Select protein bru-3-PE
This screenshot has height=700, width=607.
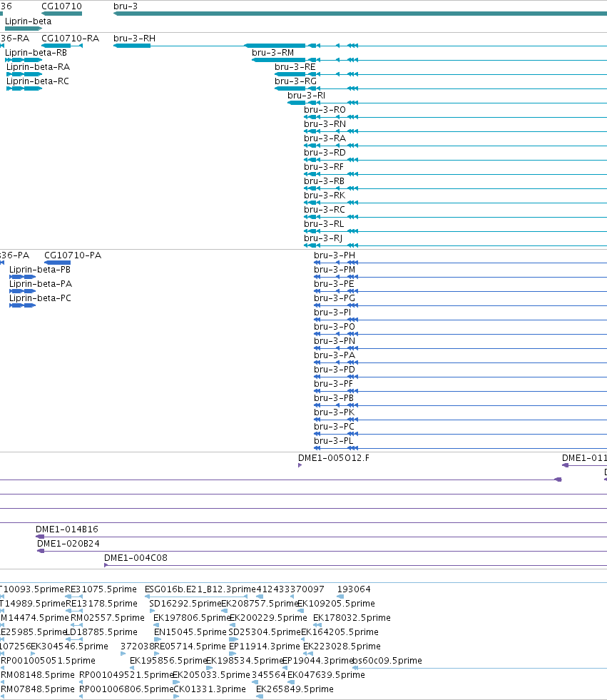point(334,284)
